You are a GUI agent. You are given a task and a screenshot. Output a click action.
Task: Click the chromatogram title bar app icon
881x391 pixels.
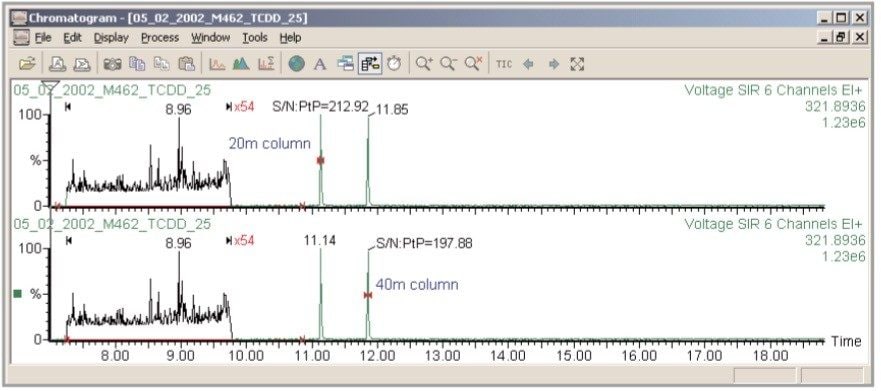click(x=20, y=18)
